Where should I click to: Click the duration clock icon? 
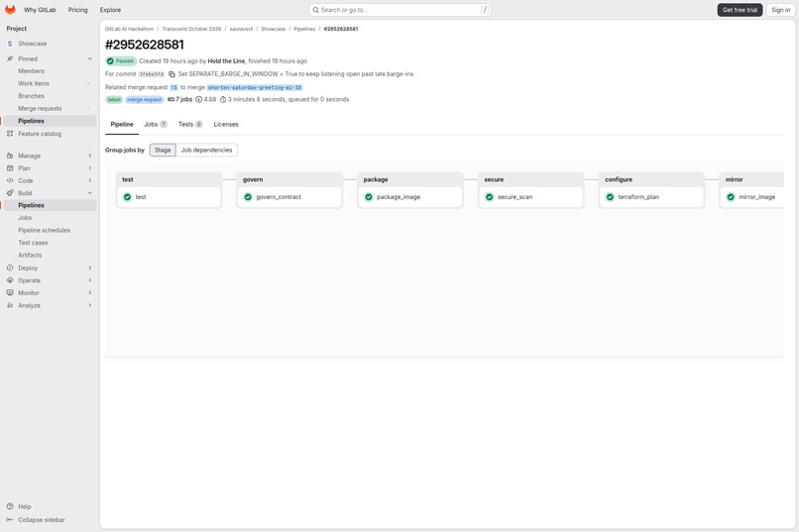tap(223, 100)
